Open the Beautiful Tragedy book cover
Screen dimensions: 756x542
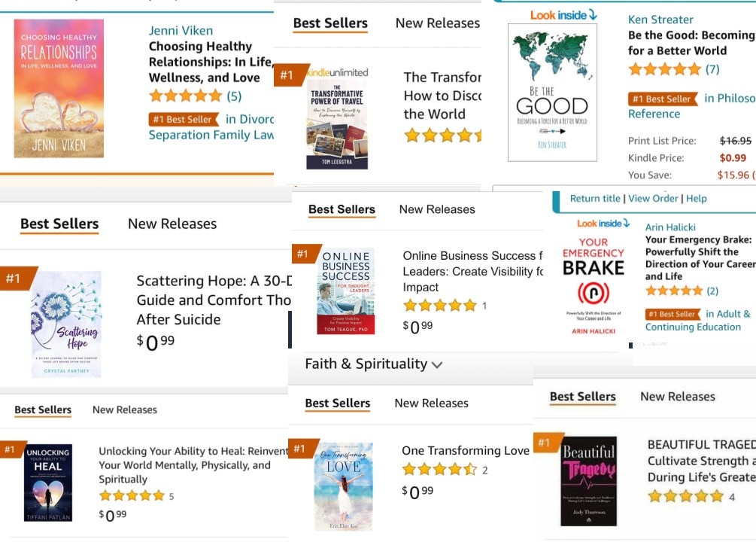(x=589, y=481)
